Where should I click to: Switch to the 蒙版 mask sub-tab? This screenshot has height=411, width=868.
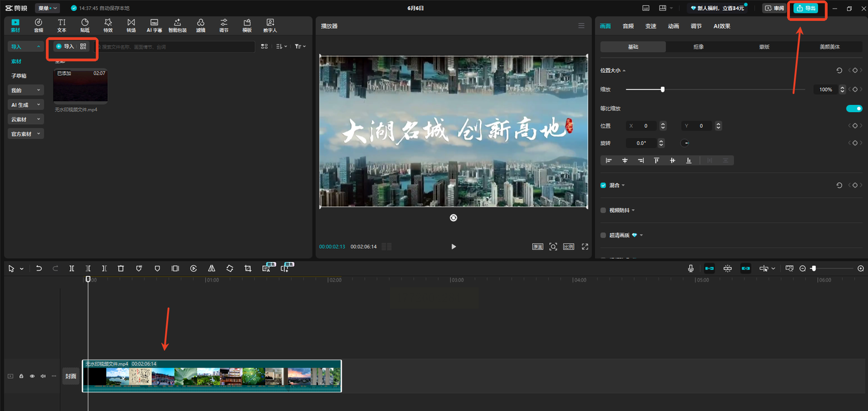coord(764,46)
